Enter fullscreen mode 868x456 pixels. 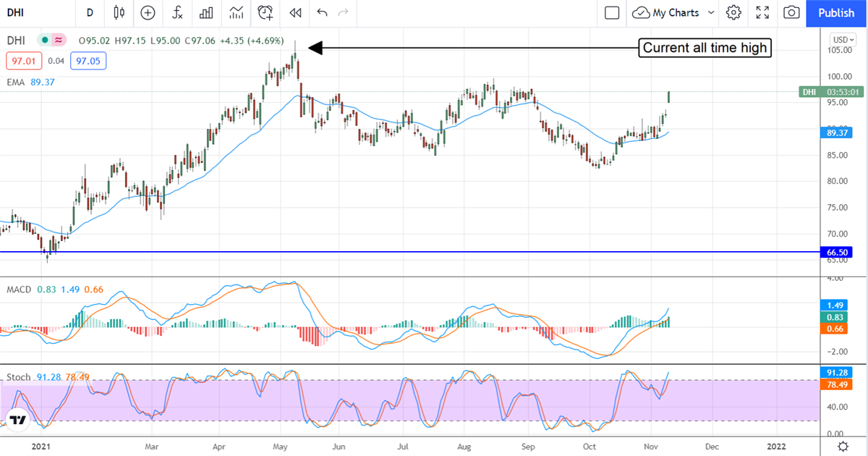(762, 12)
